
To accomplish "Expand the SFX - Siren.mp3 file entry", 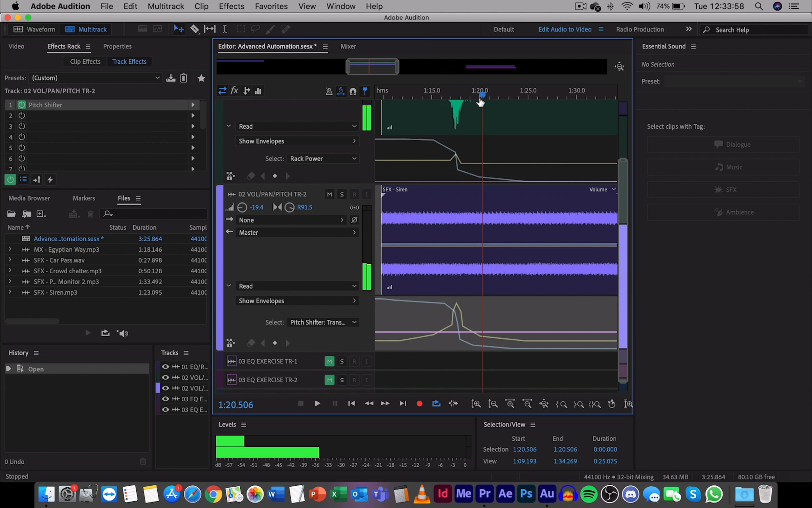I will point(10,292).
